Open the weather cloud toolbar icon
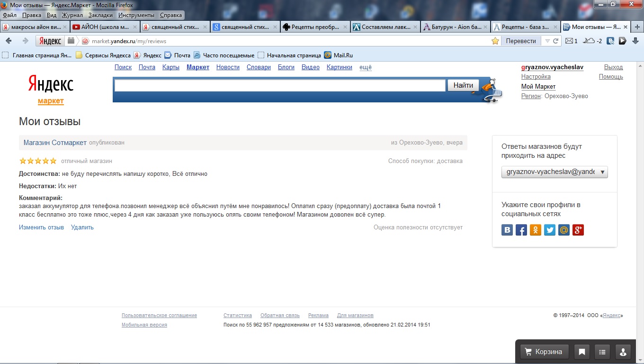Viewport: 644px width, 364px height. 589,41
